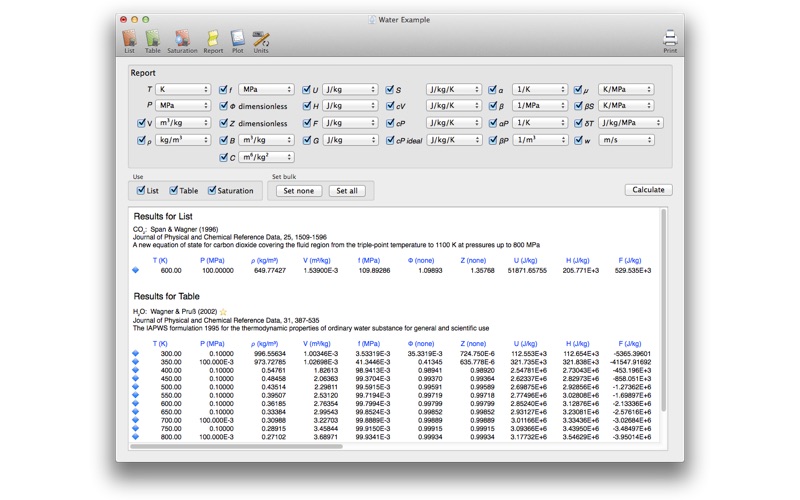
Task: Click the value 649.77427 in the List results
Action: 270,270
